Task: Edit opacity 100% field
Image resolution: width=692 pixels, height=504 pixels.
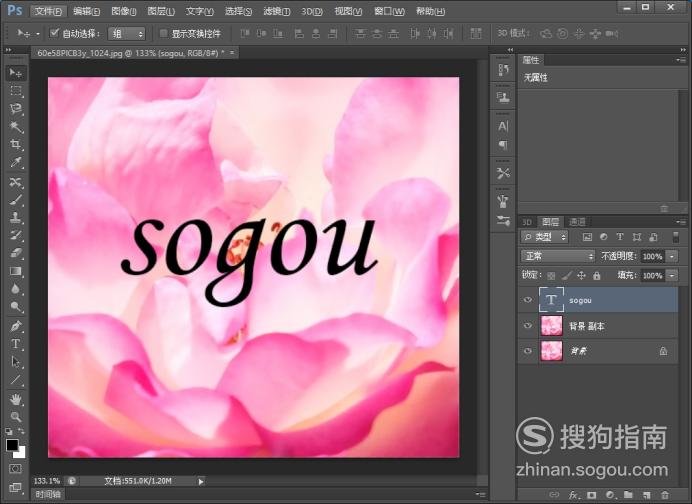Action: tap(653, 256)
